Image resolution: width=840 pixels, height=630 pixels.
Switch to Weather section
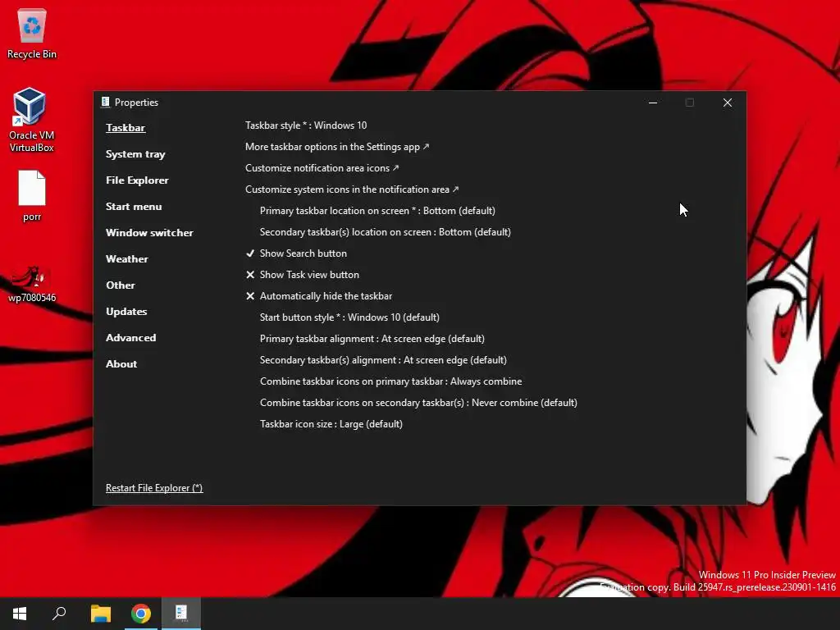tap(127, 258)
